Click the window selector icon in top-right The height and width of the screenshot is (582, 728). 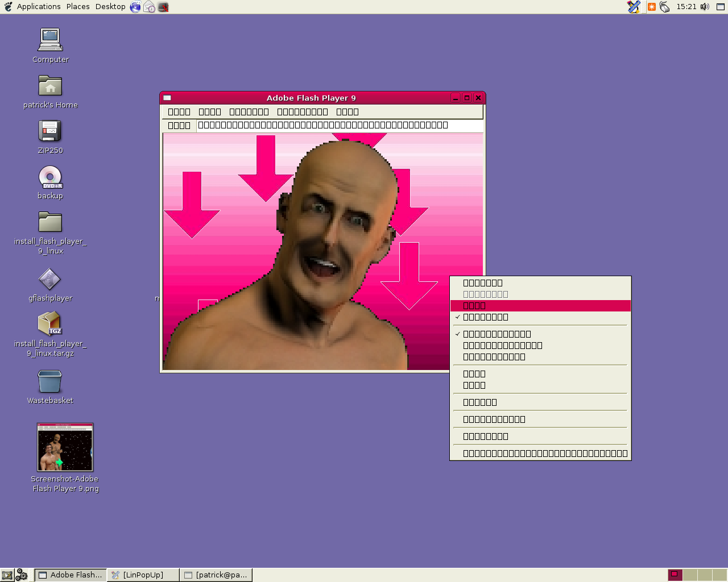click(721, 7)
